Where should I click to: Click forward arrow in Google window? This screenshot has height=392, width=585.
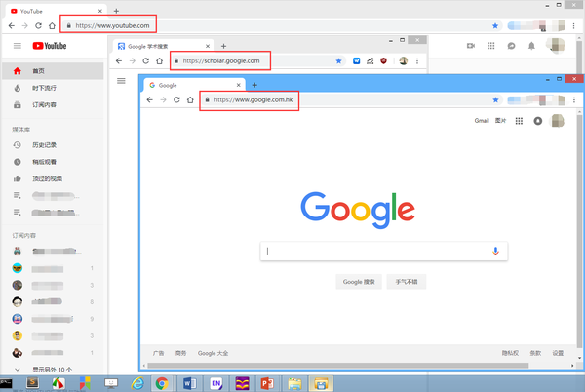pyautogui.click(x=164, y=99)
